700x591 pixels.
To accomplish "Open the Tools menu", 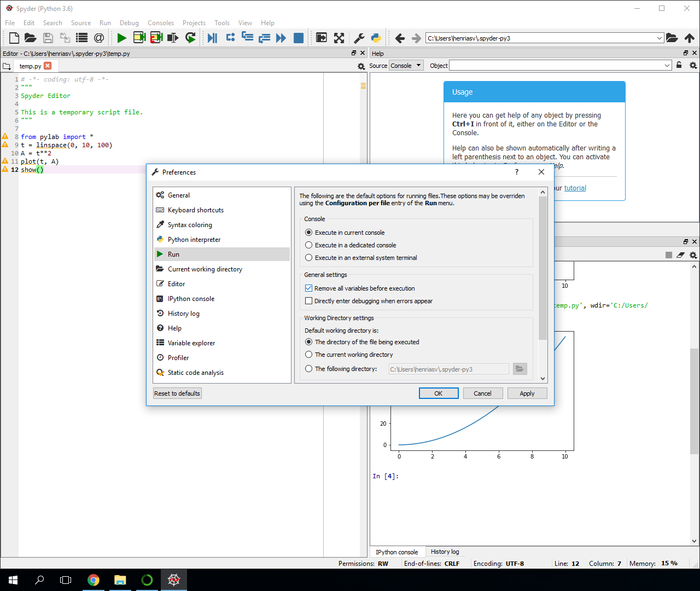I will pos(222,23).
